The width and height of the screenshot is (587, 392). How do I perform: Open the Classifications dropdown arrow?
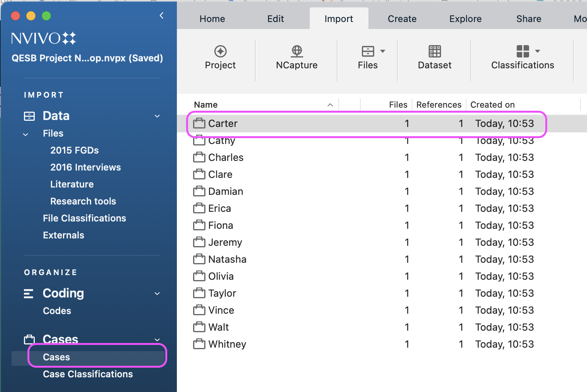[x=538, y=51]
